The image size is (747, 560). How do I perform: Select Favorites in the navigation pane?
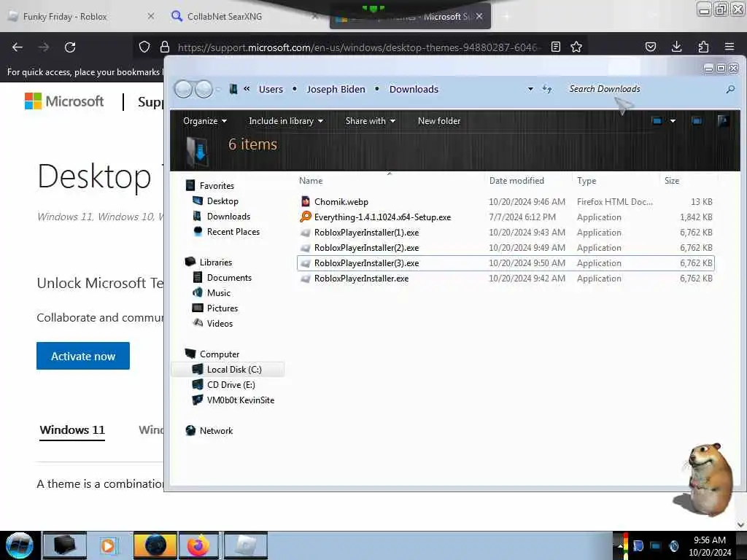click(x=217, y=186)
